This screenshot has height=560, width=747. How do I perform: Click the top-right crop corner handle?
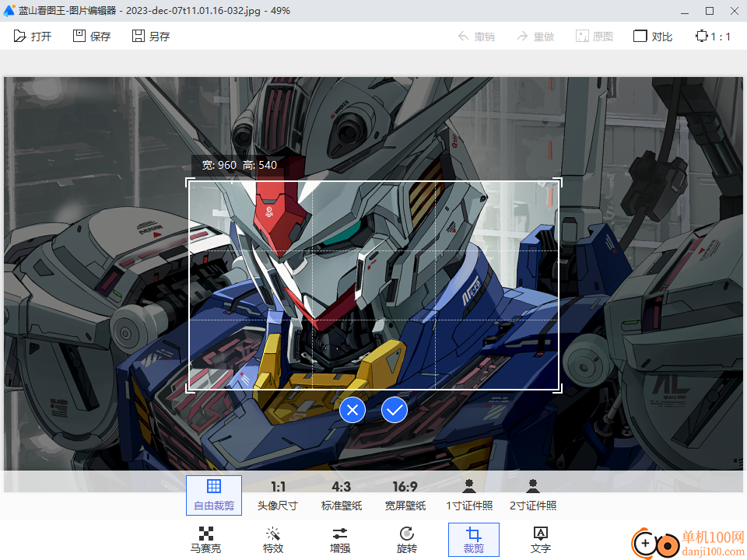(x=559, y=181)
